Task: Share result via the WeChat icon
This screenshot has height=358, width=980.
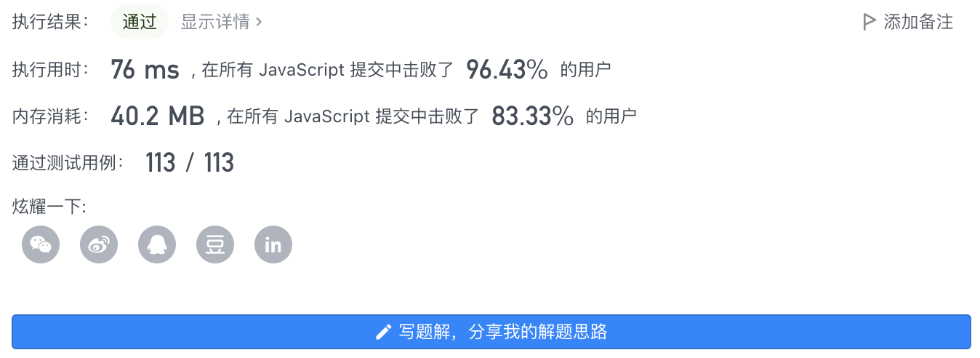Action: click(x=41, y=244)
